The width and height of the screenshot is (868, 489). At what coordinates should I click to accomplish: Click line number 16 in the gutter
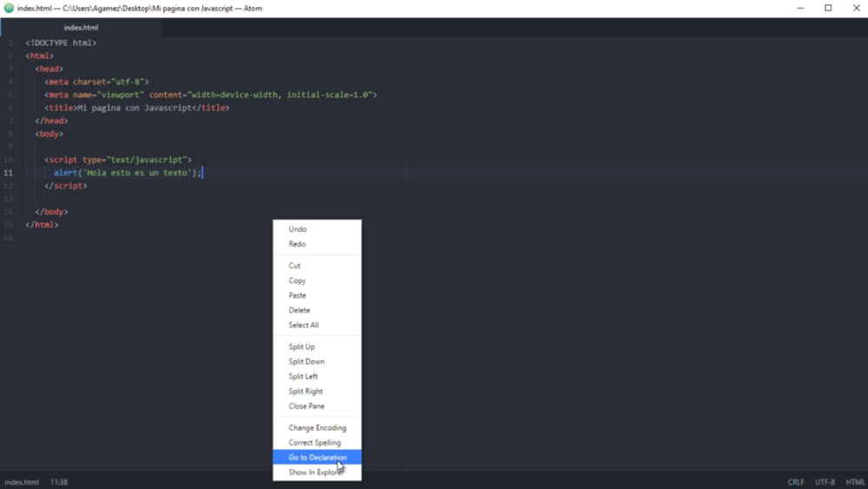click(x=9, y=238)
